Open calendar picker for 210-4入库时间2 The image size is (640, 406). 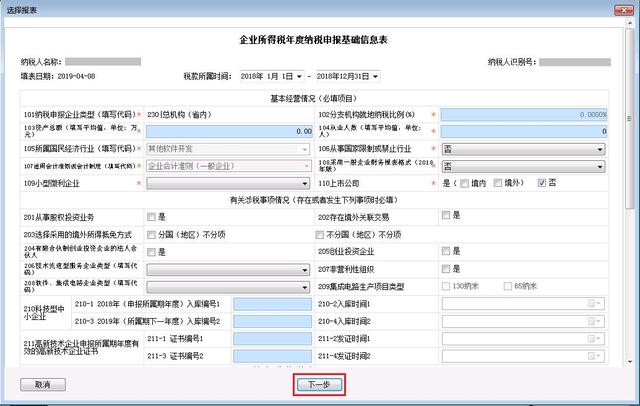click(594, 321)
